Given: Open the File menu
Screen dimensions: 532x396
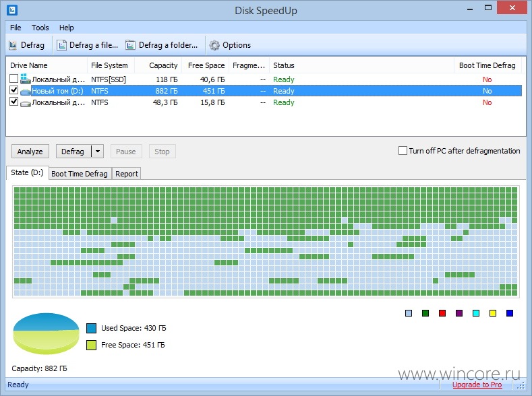Looking at the screenshot, I should [16, 28].
